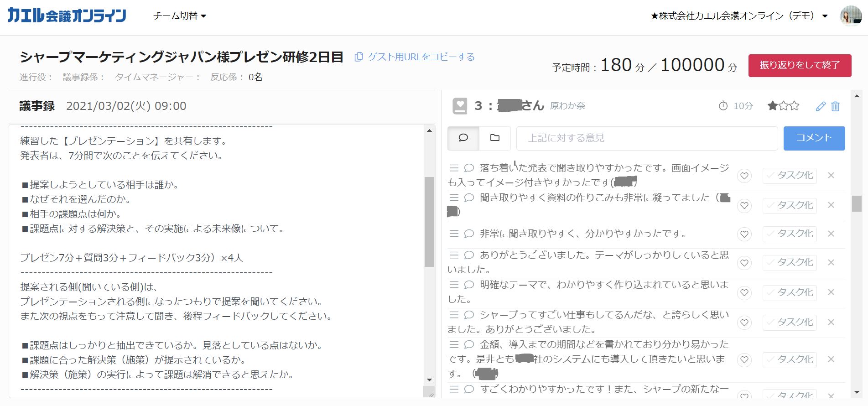Expand the 株式会社カエル会議オンライン company dropdown
The image size is (868, 406).
(x=739, y=16)
